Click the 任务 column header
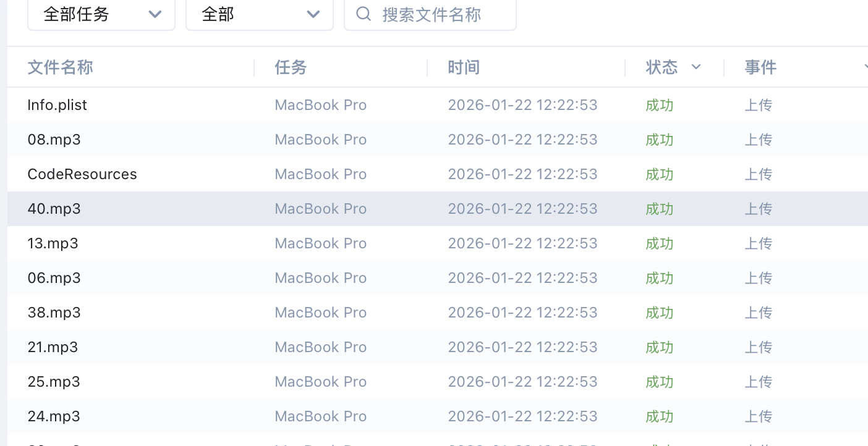This screenshot has width=868, height=446. [291, 67]
